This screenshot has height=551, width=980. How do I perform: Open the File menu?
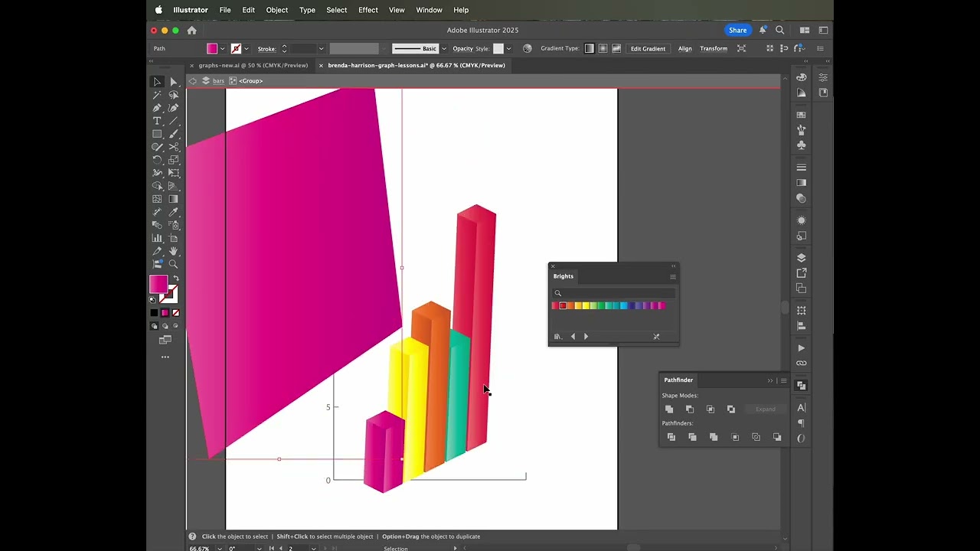click(225, 10)
